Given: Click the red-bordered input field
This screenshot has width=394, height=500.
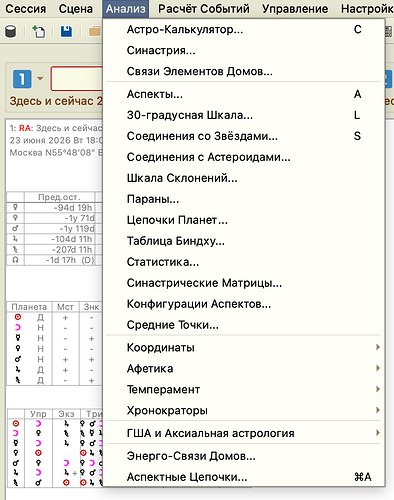Looking at the screenshot, I should pyautogui.click(x=77, y=79).
